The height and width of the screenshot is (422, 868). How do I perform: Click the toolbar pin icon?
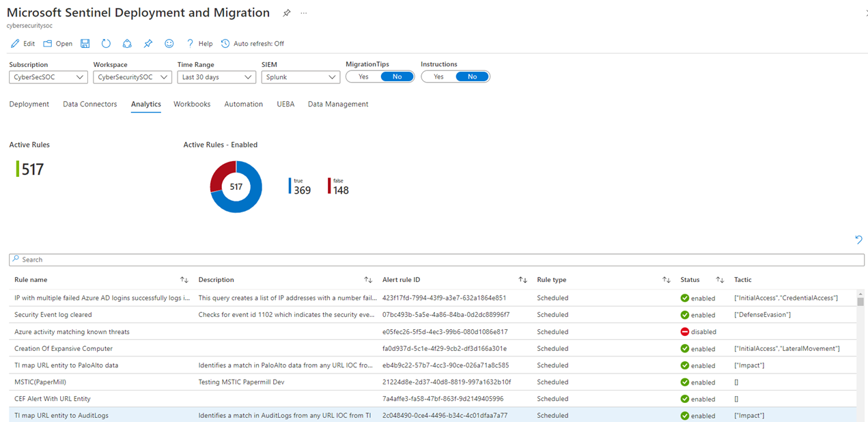tap(148, 44)
